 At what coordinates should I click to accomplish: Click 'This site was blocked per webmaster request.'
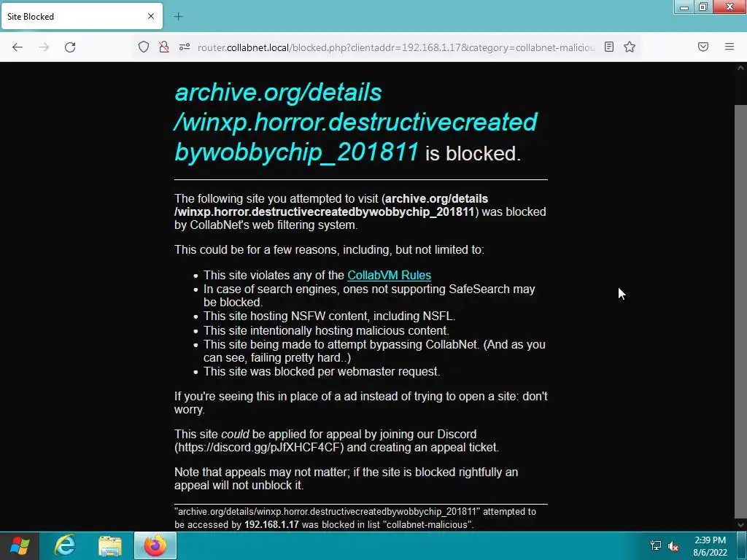point(322,372)
